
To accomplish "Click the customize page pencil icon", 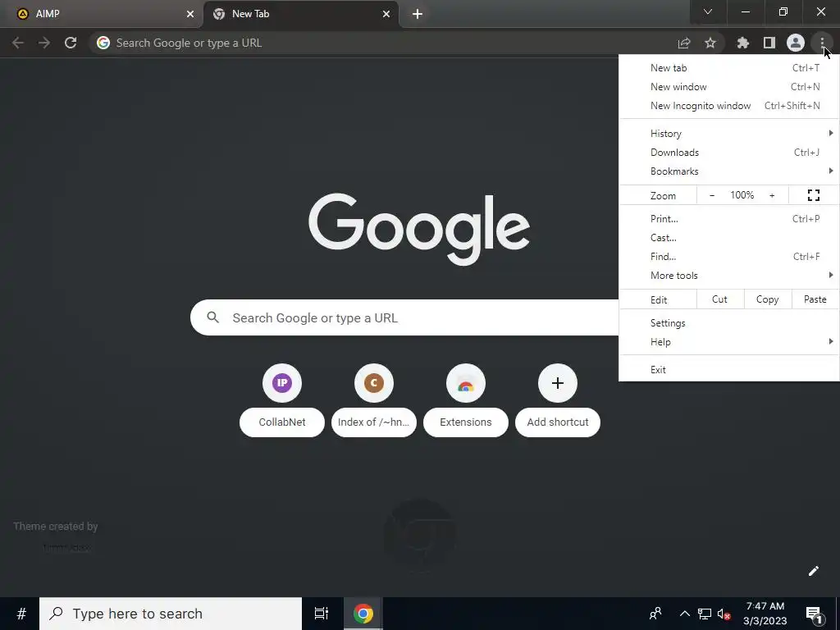I will point(813,571).
